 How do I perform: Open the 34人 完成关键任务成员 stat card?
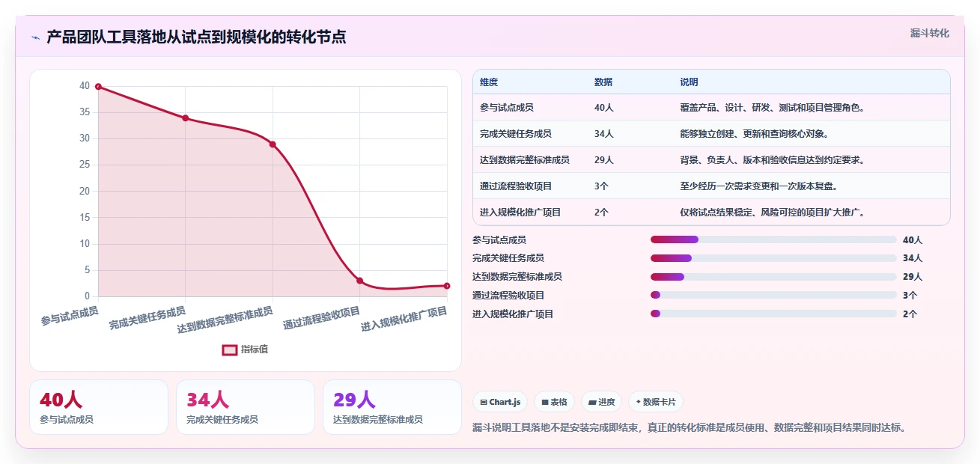pyautogui.click(x=246, y=407)
